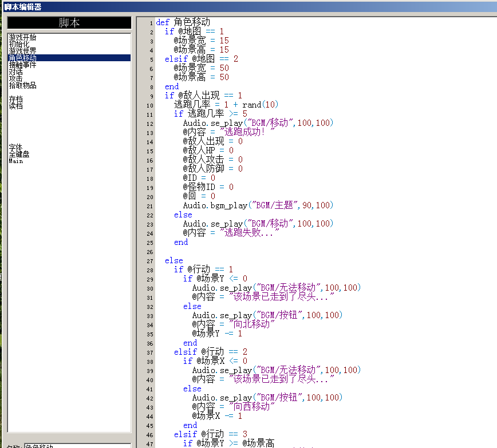Image resolution: width=497 pixels, height=448 pixels.
Task: Open the 字体 script
Action: [x=15, y=147]
